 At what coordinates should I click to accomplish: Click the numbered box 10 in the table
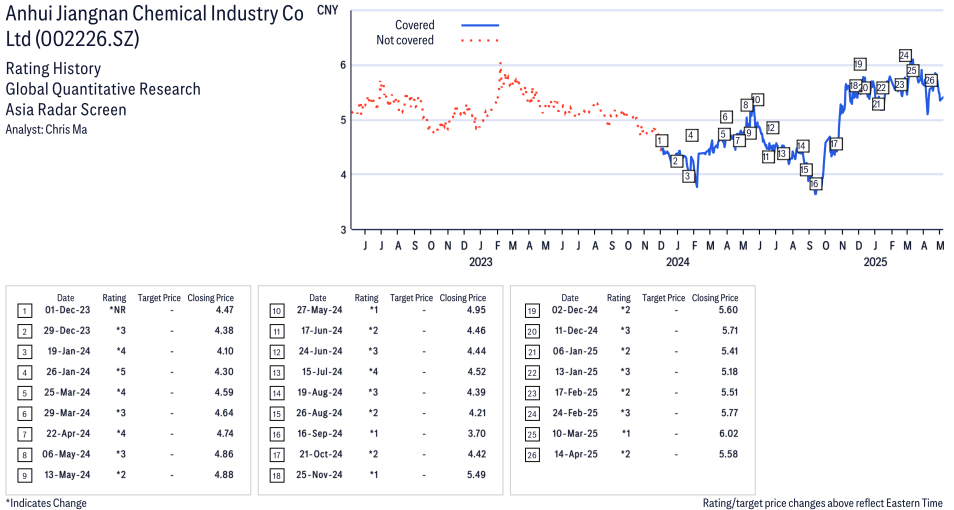277,312
